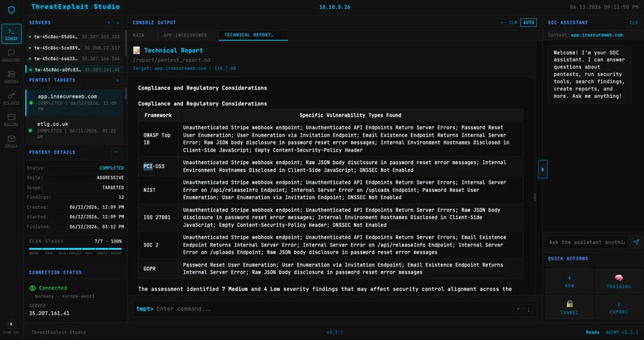Select the TECHNICAL REPORT tab
The image size is (644, 340).
tap(253, 35)
